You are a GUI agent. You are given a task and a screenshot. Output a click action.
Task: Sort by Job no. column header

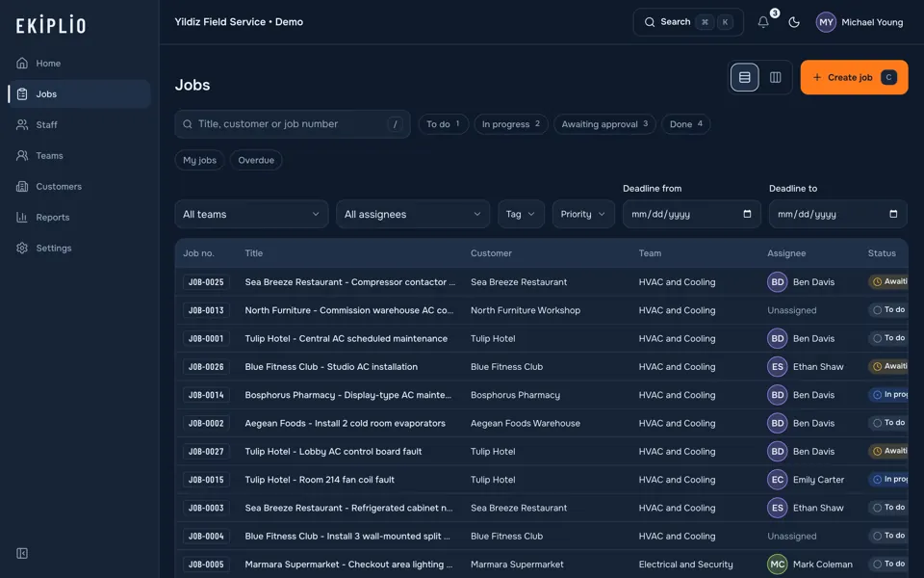point(198,253)
